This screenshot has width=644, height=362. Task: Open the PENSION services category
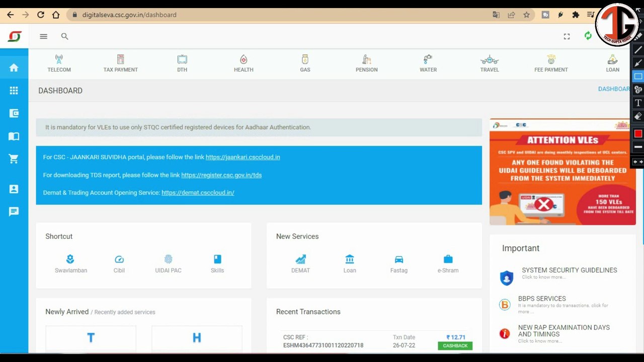point(366,63)
